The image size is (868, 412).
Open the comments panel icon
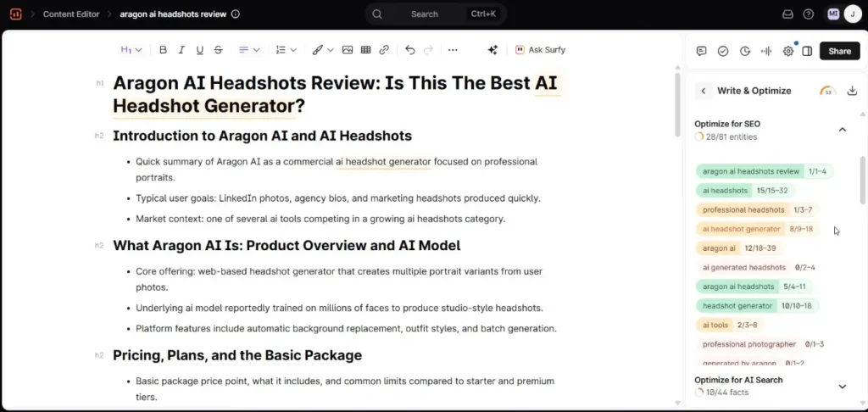701,51
